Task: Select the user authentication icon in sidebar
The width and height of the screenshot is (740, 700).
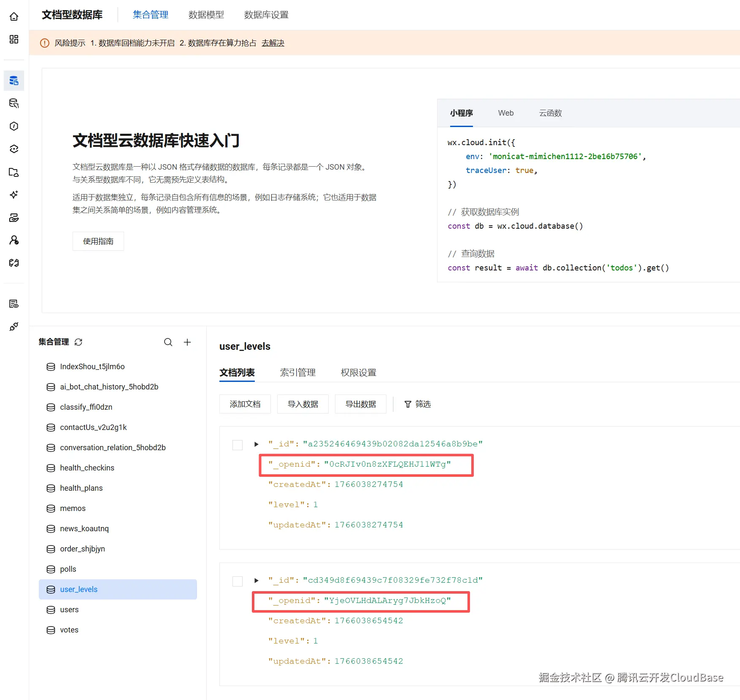Action: click(x=14, y=241)
